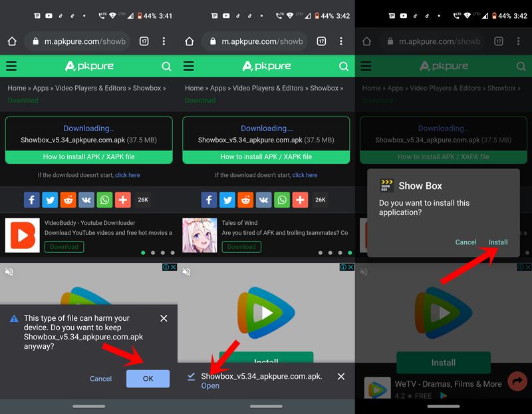The image size is (532, 414).
Task: Share on Twitter in the first screen
Action: click(50, 200)
